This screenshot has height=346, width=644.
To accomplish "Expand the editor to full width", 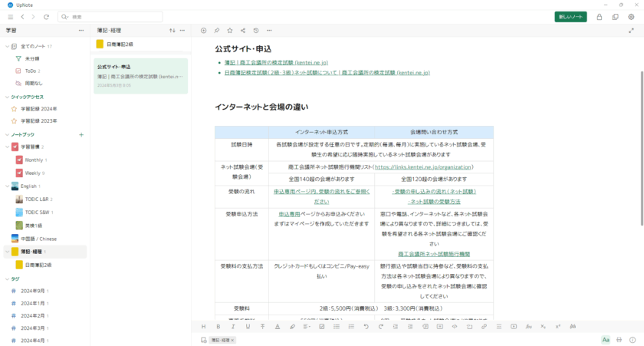I will pos(631,31).
